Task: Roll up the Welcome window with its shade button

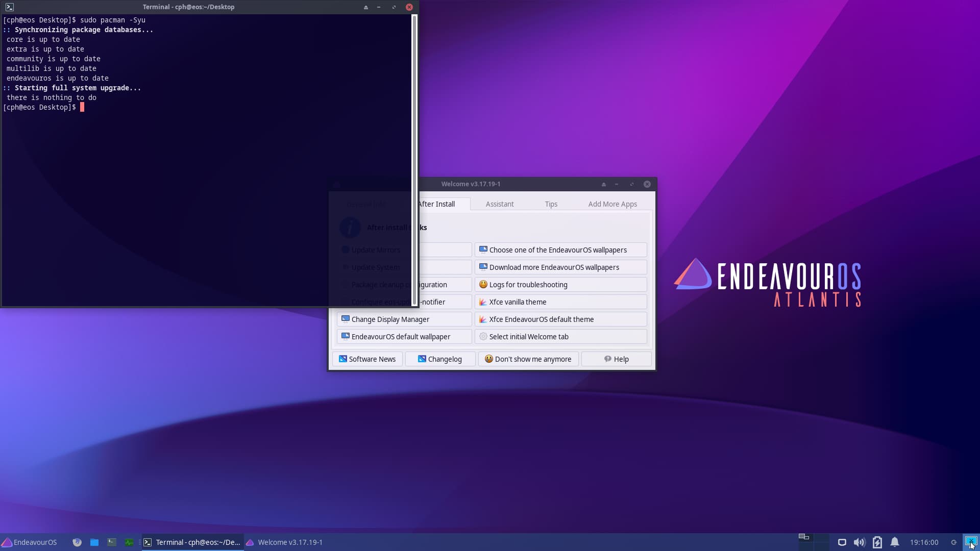Action: point(604,184)
